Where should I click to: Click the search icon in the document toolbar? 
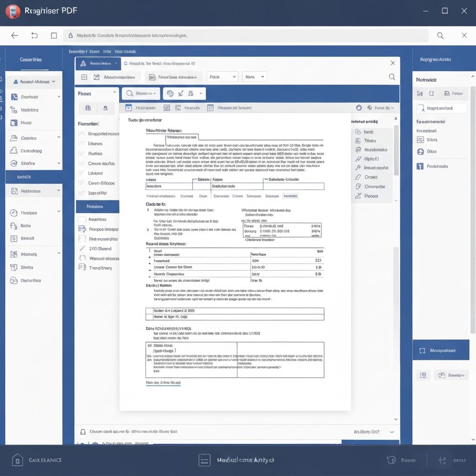[392, 77]
